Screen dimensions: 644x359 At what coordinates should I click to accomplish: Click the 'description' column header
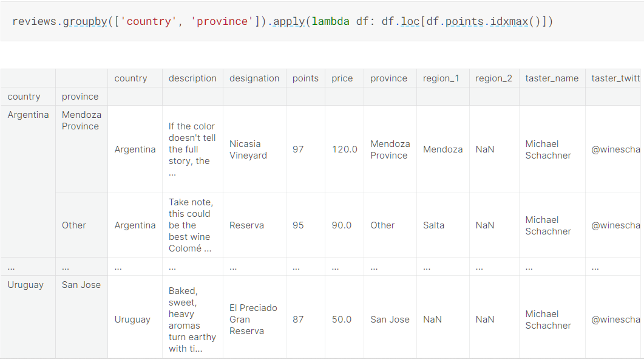[192, 78]
